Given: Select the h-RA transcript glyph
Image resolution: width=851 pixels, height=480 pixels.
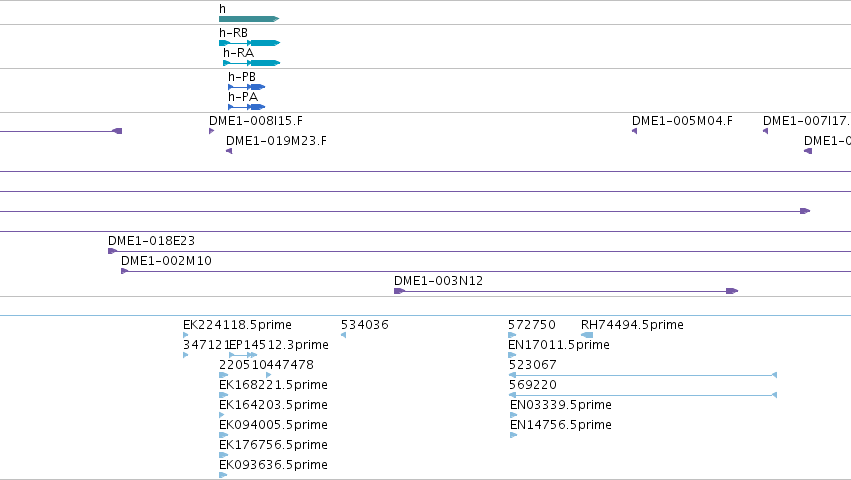Looking at the screenshot, I should pos(251,63).
